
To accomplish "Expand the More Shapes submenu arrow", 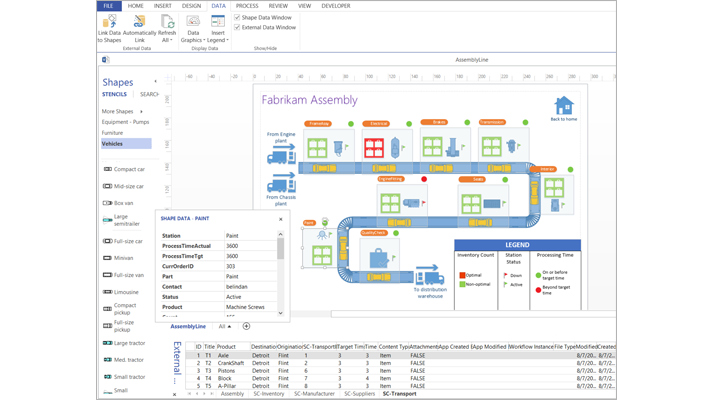I will pos(141,111).
